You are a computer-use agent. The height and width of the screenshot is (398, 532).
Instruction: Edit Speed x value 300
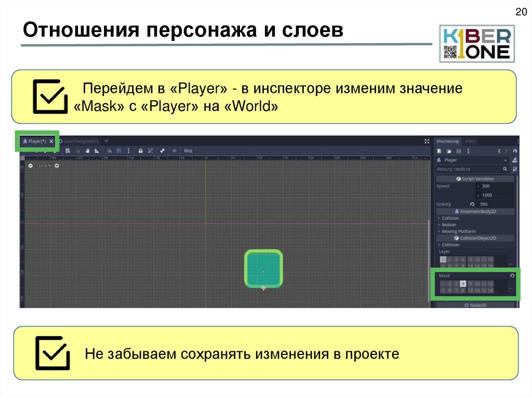point(495,186)
